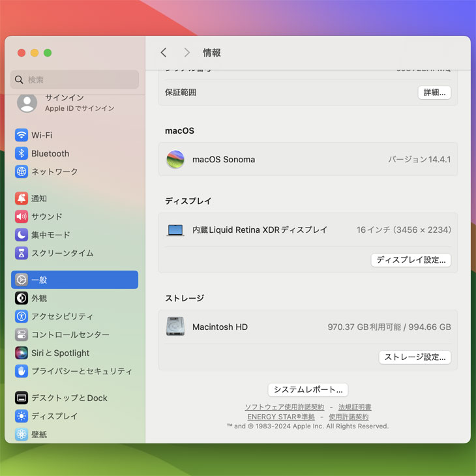Click the バージョン 14.4.1 text

419,159
